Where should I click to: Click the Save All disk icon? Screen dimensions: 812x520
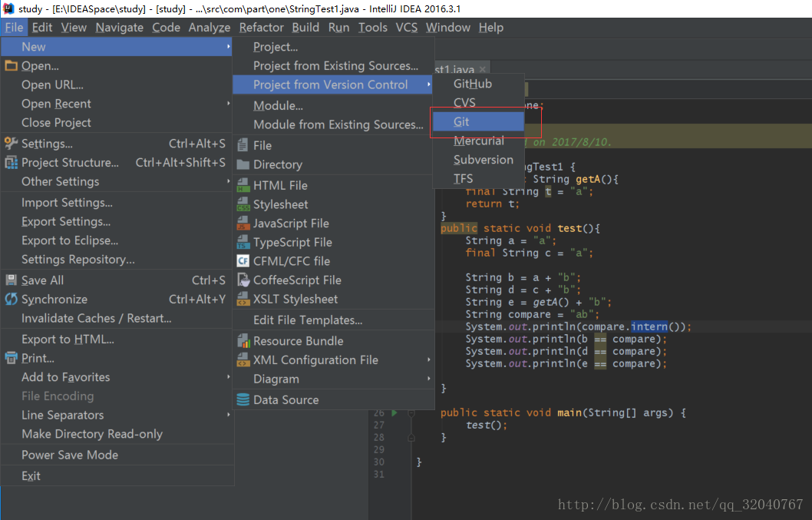12,280
